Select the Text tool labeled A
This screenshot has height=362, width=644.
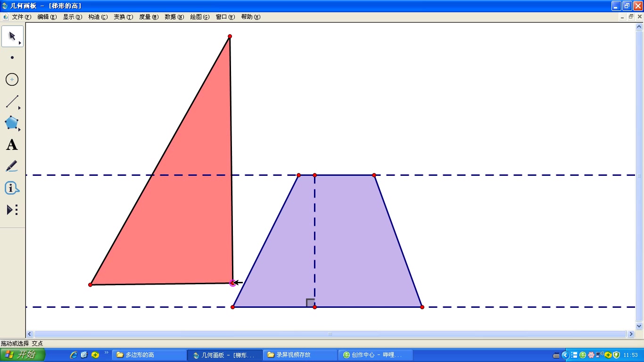pos(12,145)
